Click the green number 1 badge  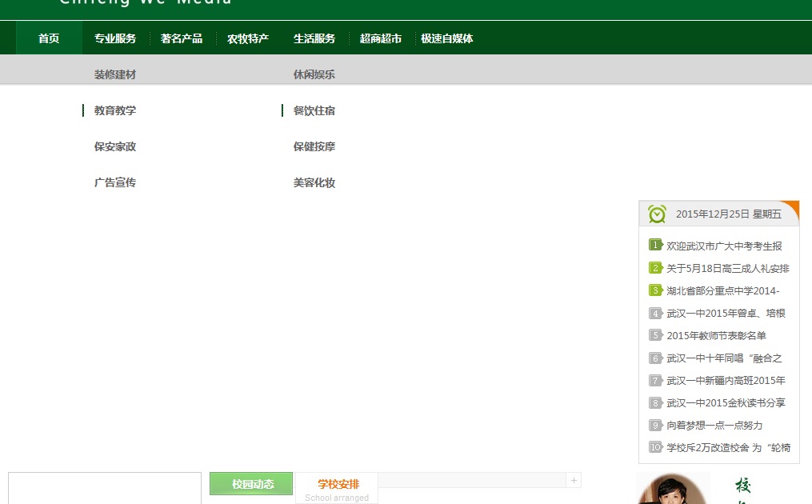[655, 246]
